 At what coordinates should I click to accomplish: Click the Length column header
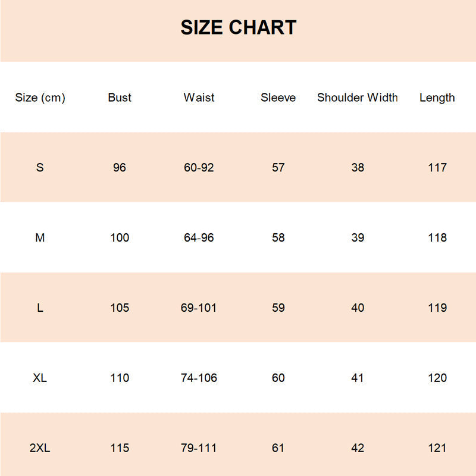tap(437, 98)
